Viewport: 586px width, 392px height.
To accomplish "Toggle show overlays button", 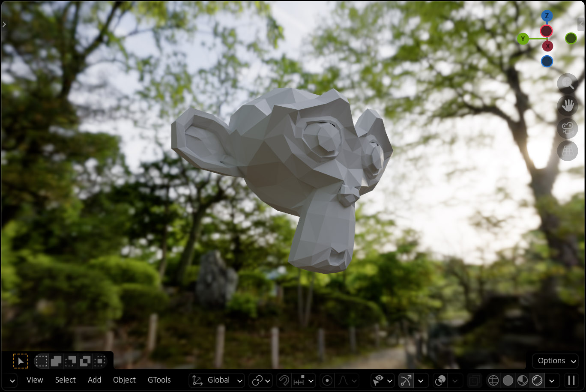I will coord(440,380).
